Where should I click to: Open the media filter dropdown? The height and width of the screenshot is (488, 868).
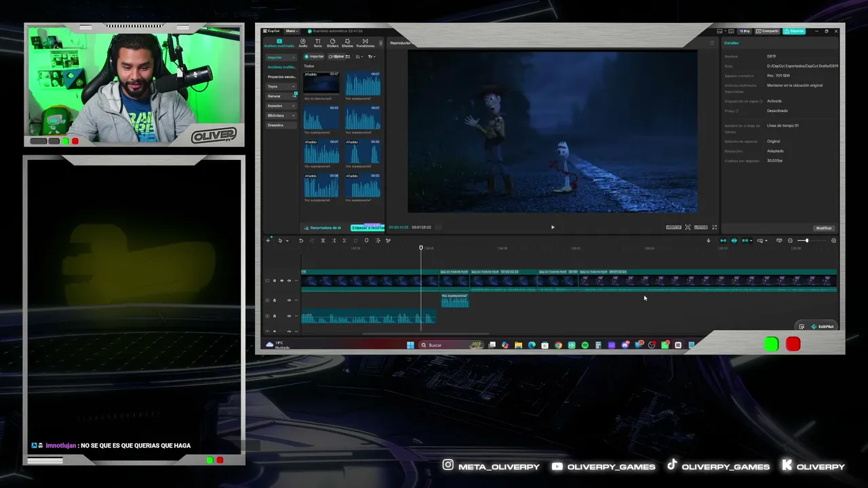click(372, 56)
